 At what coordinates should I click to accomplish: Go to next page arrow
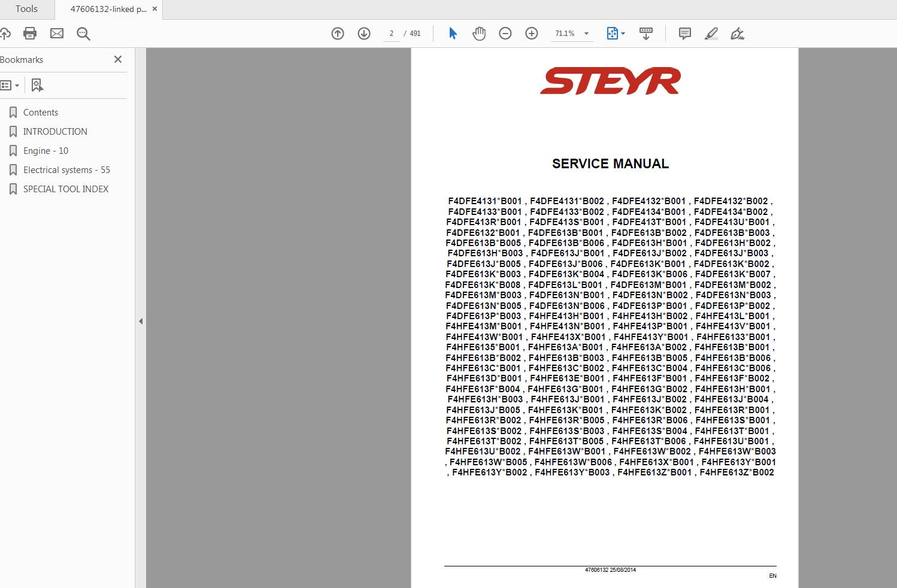click(x=364, y=34)
